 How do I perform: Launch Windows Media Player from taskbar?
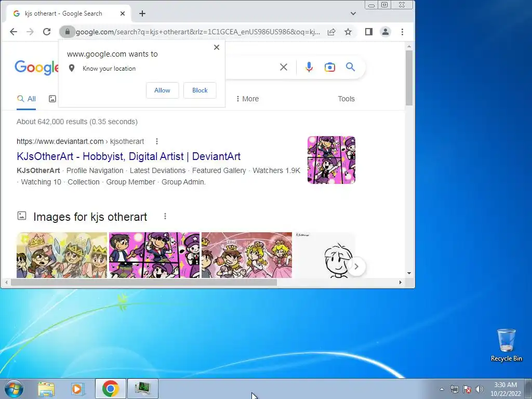point(78,389)
